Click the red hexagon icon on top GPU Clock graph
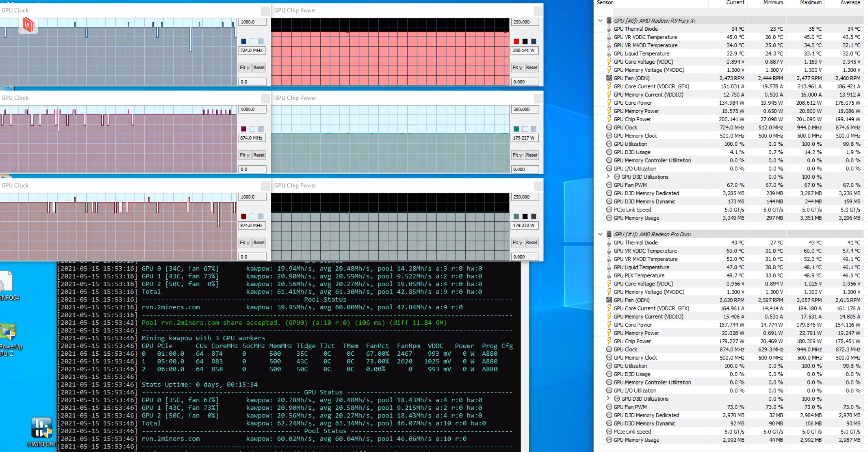This screenshot has width=868, height=452. click(28, 25)
